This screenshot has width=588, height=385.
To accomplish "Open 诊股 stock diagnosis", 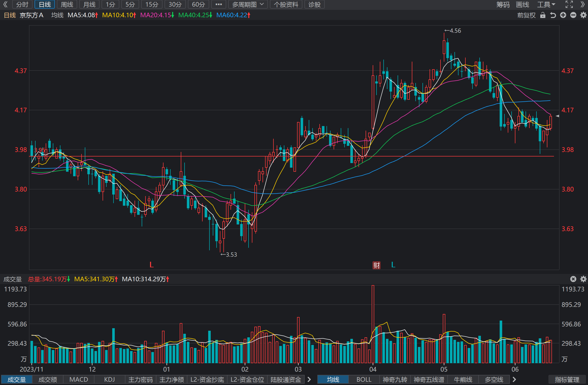I will coord(315,4).
